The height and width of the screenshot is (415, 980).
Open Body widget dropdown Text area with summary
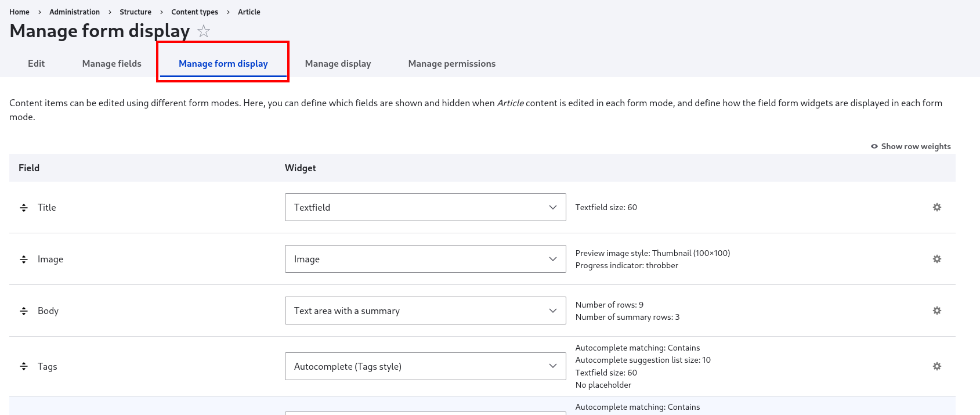pos(425,311)
